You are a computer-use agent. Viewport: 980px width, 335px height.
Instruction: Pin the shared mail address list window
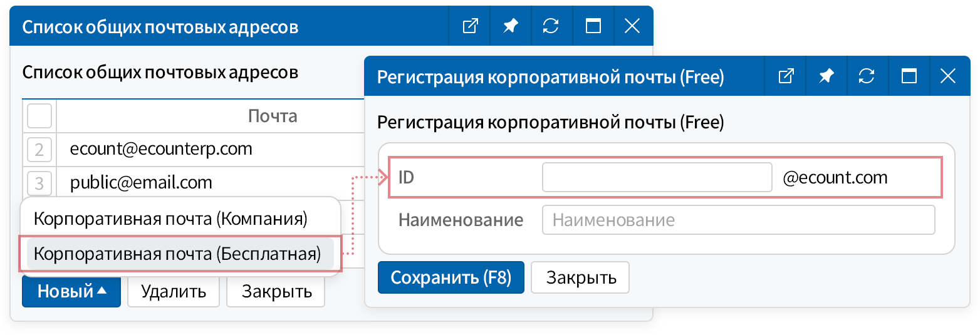pyautogui.click(x=511, y=26)
